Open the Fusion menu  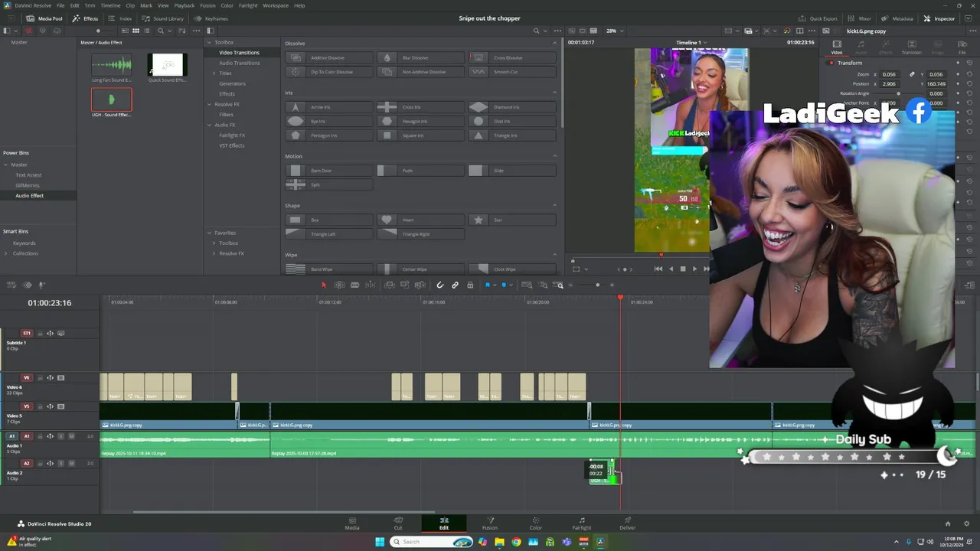207,5
